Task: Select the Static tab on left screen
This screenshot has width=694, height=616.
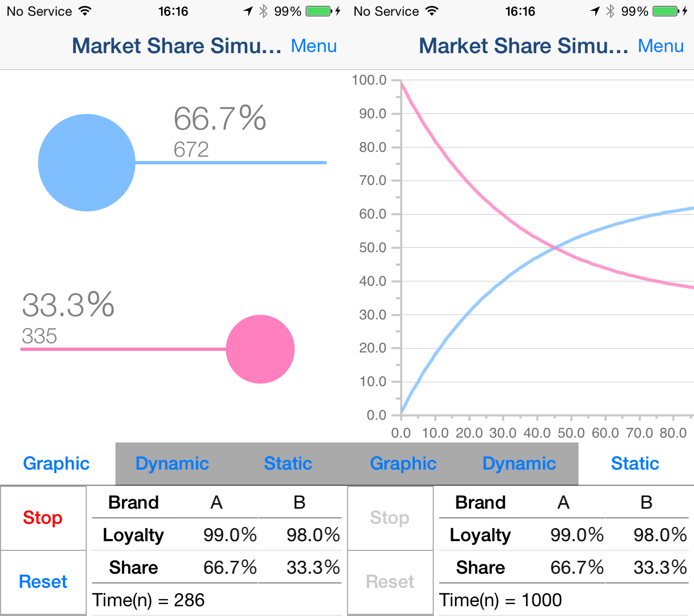Action: coord(288,464)
